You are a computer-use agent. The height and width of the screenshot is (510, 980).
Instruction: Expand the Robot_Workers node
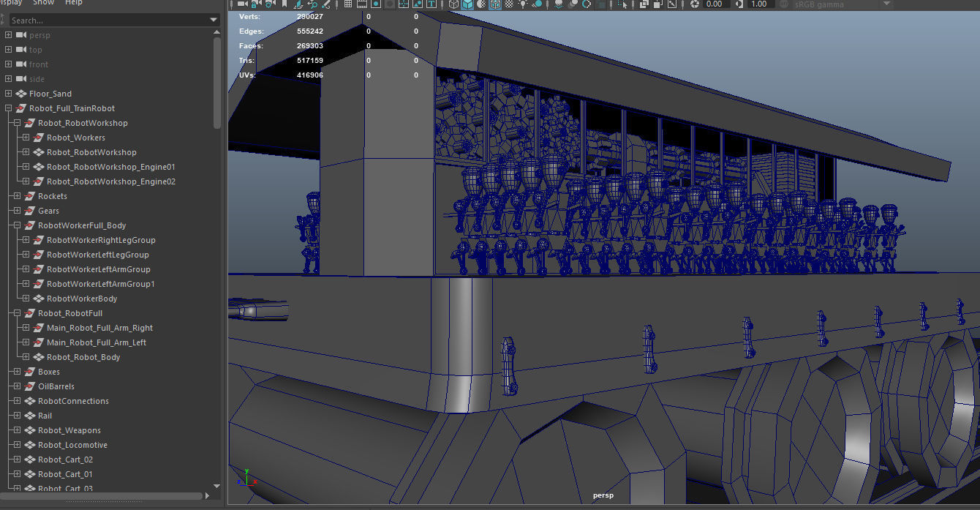click(x=26, y=138)
